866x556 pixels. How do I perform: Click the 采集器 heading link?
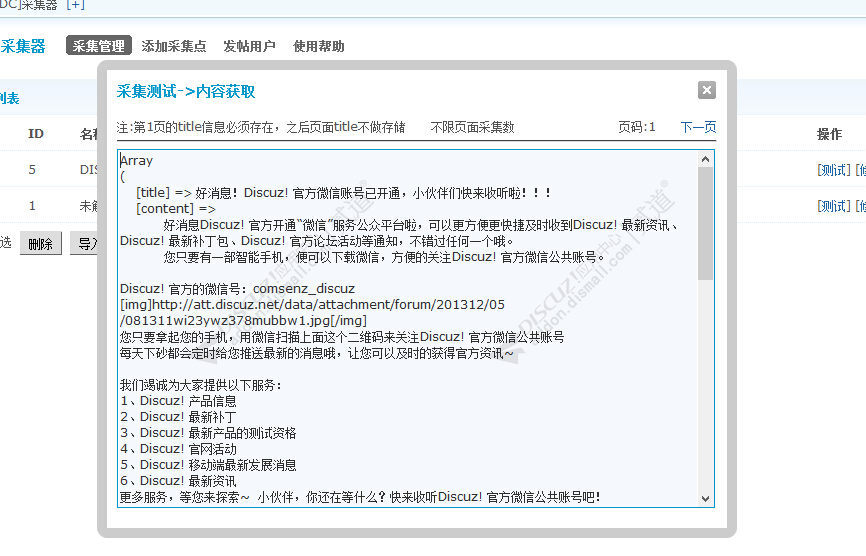click(23, 46)
